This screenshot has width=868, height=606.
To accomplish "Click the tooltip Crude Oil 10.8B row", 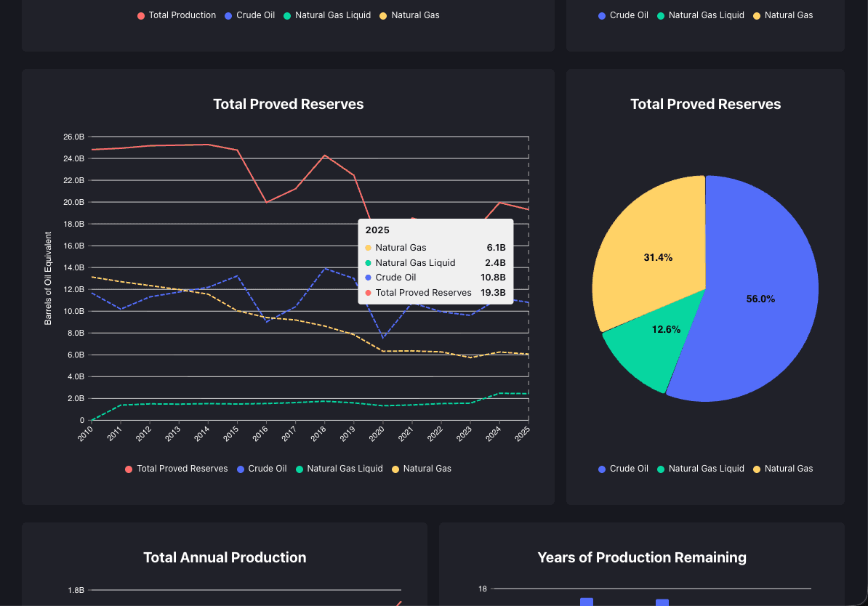I will click(x=435, y=278).
